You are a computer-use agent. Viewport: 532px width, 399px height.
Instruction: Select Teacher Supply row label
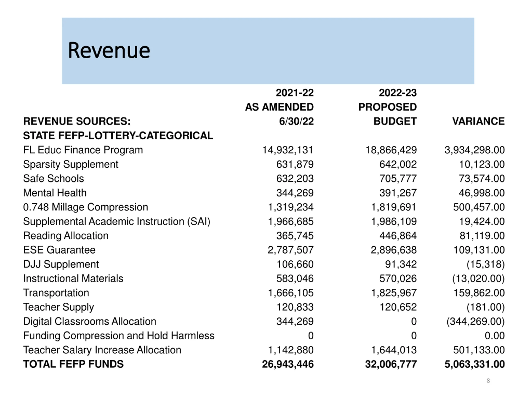(59, 307)
